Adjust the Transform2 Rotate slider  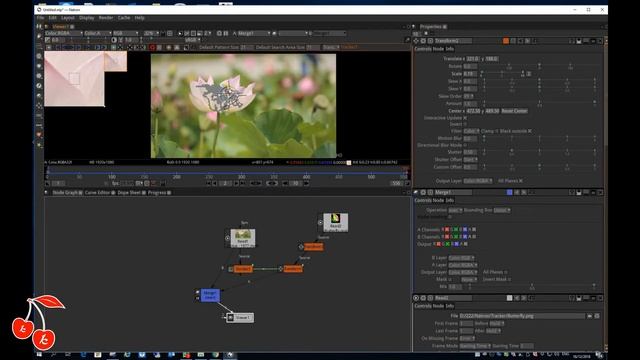[x=539, y=66]
